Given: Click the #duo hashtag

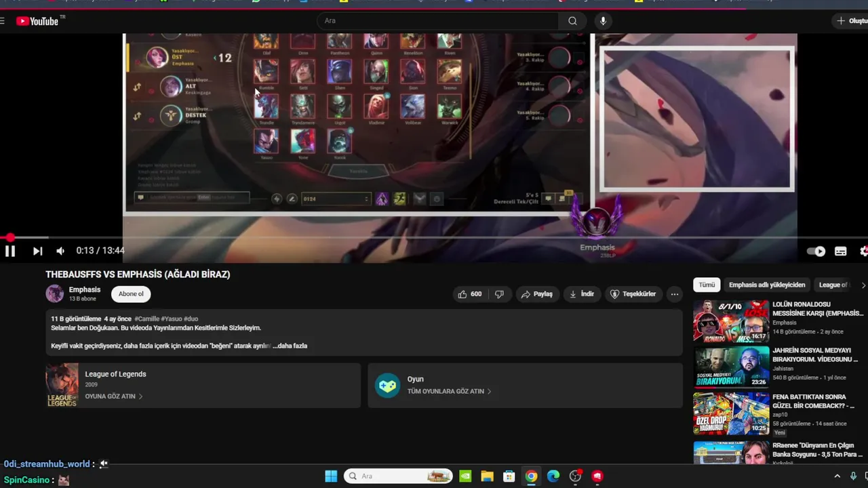Looking at the screenshot, I should pos(191,319).
